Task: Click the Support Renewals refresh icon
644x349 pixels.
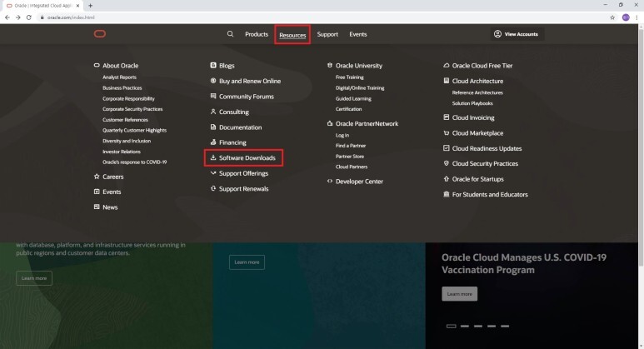Action: (x=213, y=188)
